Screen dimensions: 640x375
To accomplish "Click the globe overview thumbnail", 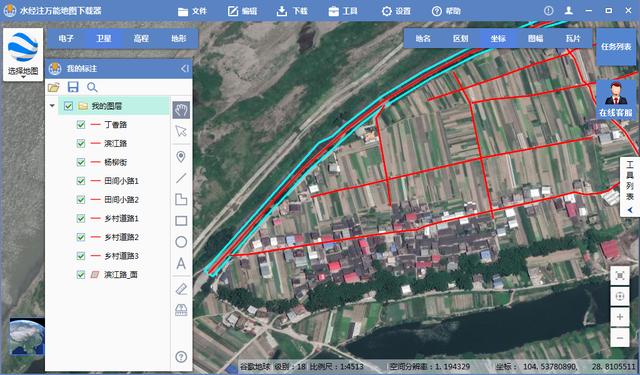I will pyautogui.click(x=27, y=337).
